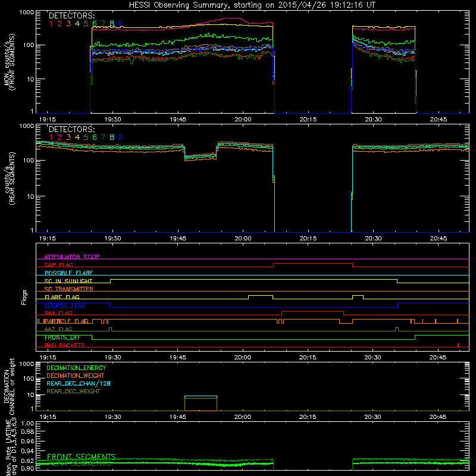Image resolution: width=476 pixels, height=476 pixels.
Task: Click detector 9 in front segments legend
Action: pos(121,23)
